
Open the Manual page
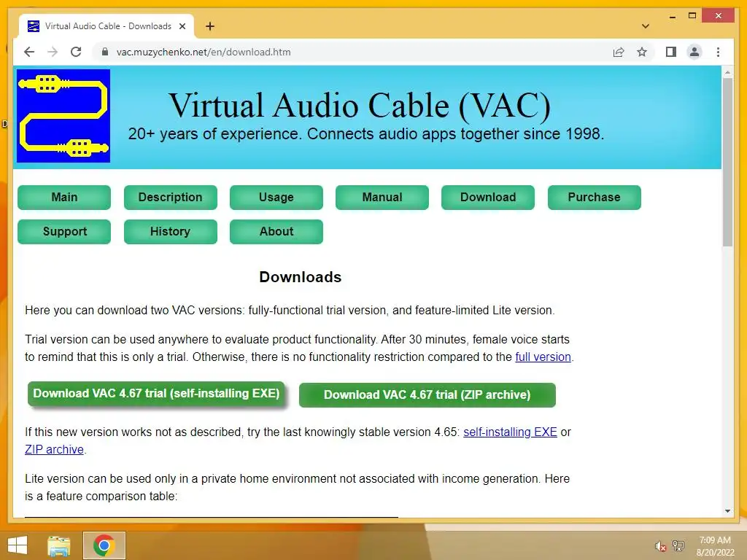[x=382, y=197]
